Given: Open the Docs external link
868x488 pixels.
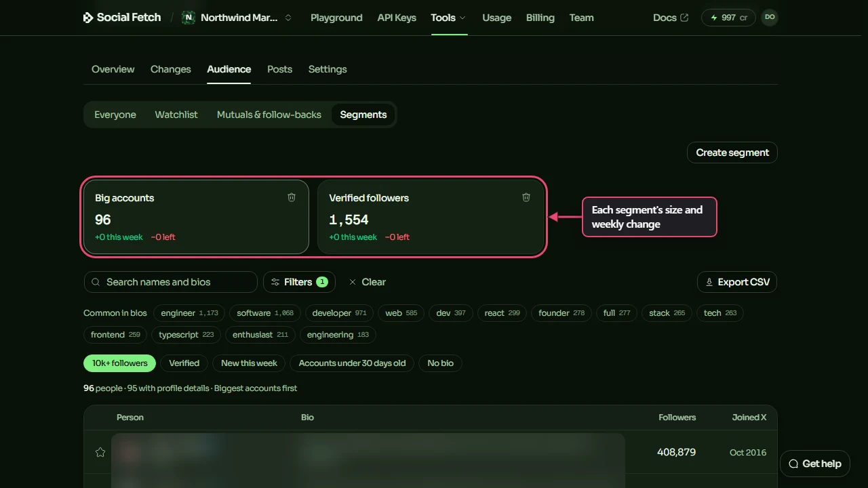Looking at the screenshot, I should point(671,18).
